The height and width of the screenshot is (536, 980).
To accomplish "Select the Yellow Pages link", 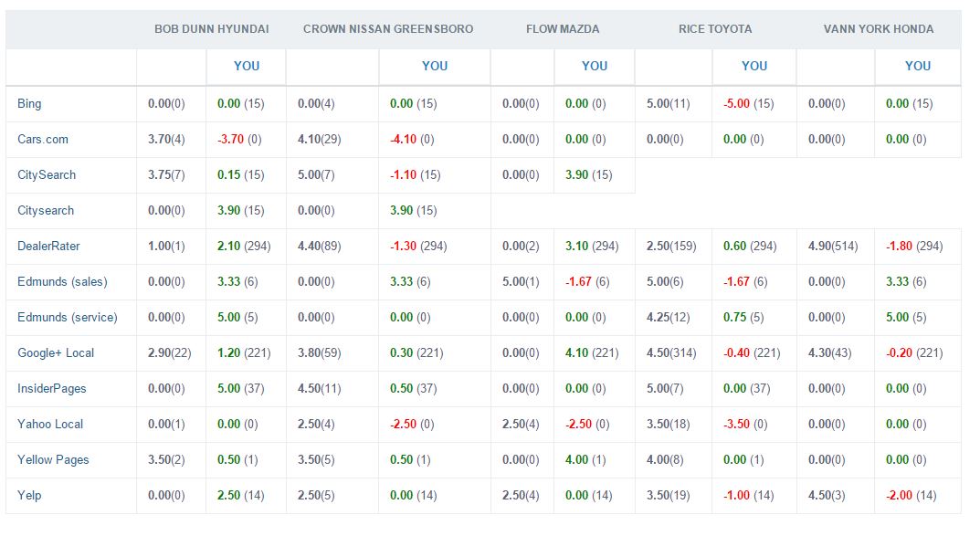I will tap(53, 460).
